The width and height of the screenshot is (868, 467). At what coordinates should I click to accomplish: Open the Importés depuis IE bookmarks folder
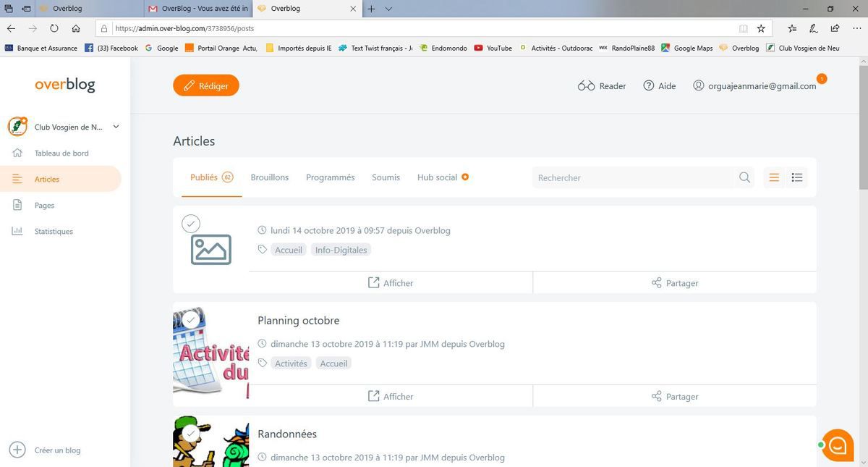click(x=299, y=49)
